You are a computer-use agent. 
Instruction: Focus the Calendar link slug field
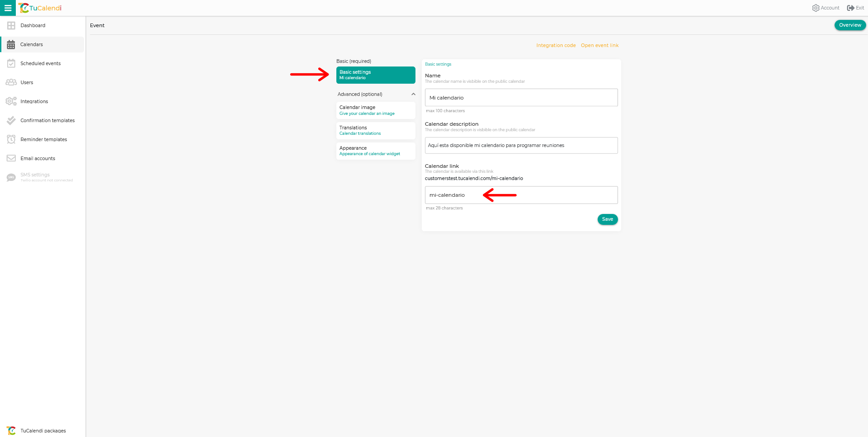click(x=521, y=195)
